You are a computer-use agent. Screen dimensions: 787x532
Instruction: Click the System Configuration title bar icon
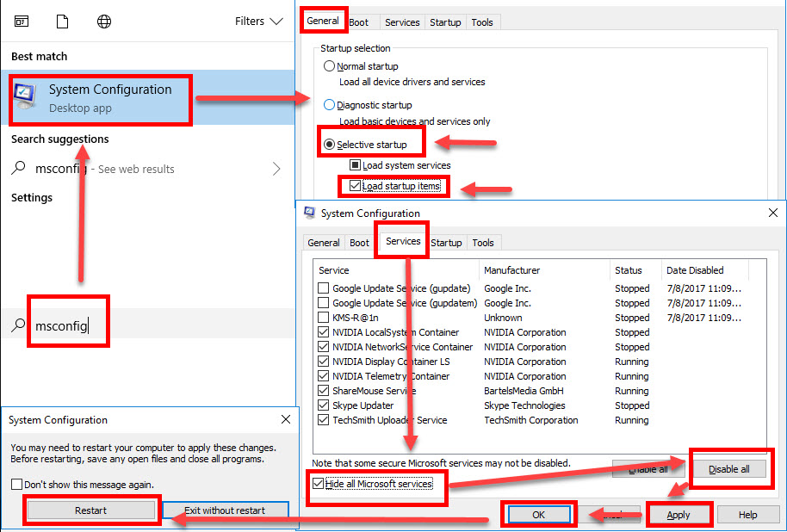[x=308, y=213]
